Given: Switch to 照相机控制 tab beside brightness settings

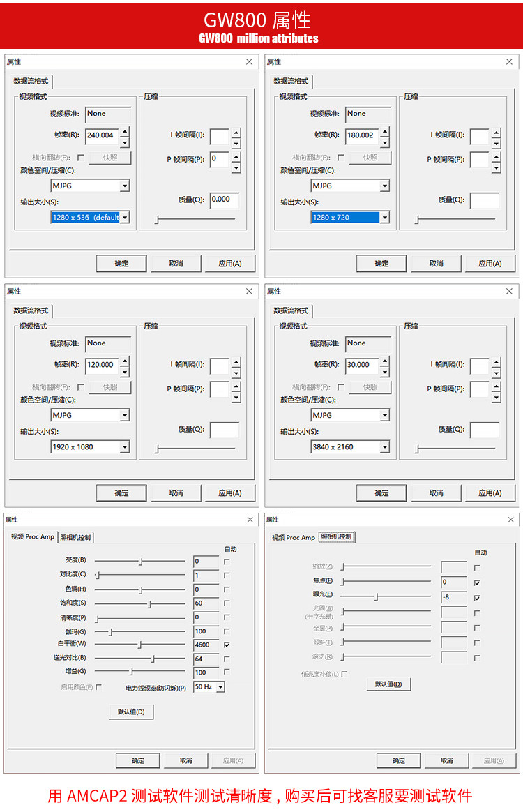Looking at the screenshot, I should click(75, 538).
